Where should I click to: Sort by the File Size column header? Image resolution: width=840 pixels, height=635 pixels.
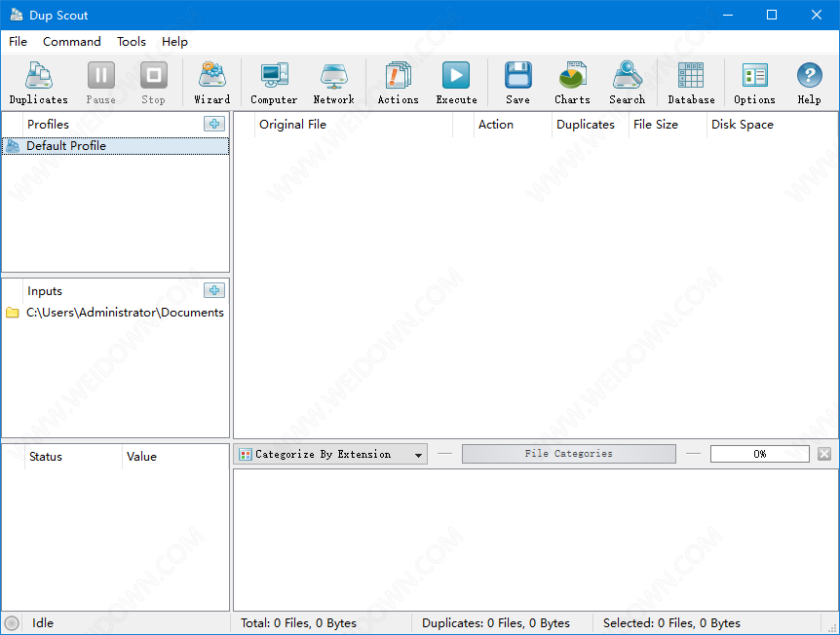(x=668, y=125)
